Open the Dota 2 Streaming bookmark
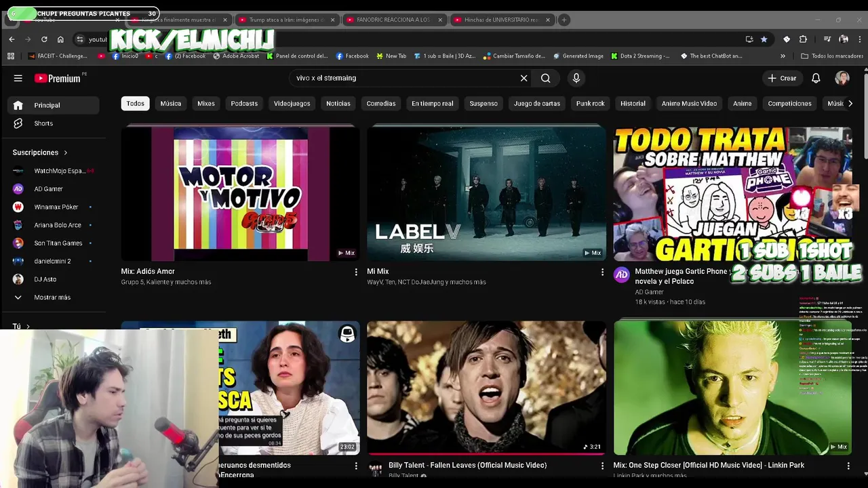This screenshot has width=868, height=488. click(640, 56)
